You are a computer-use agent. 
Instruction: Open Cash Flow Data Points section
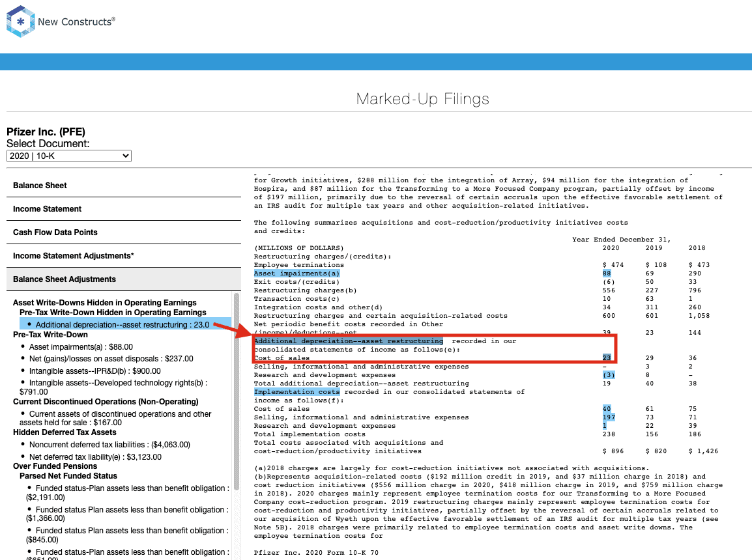click(x=124, y=232)
